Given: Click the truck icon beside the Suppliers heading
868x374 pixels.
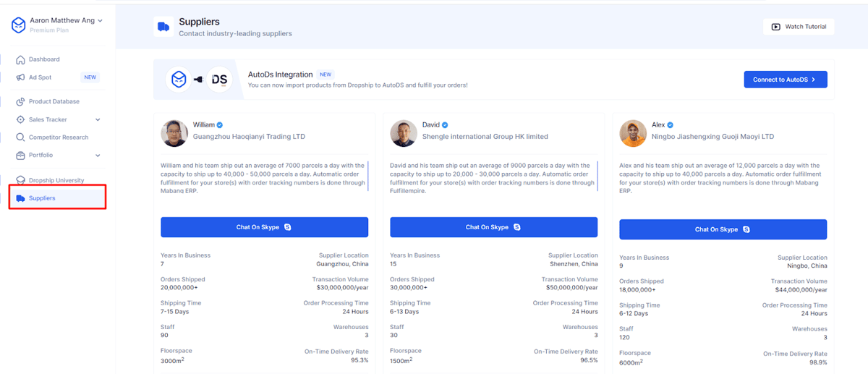Looking at the screenshot, I should (x=163, y=27).
